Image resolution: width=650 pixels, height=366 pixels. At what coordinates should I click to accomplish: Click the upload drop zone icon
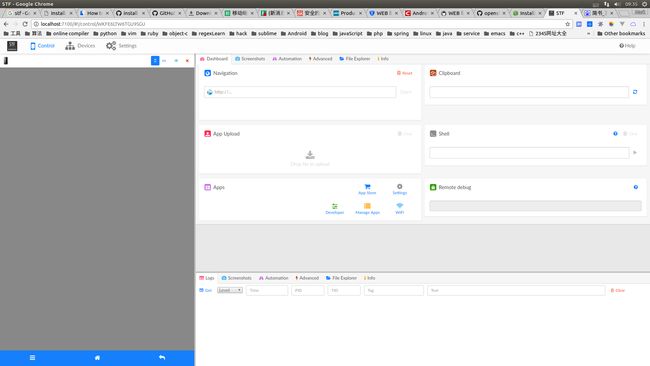tap(310, 155)
